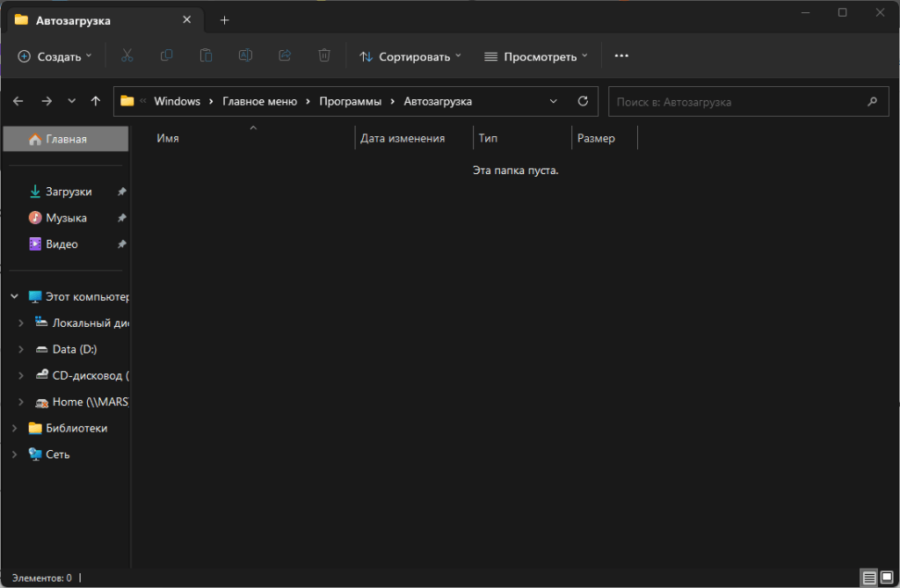Navigate to Главное меню breadcrumb

[259, 102]
